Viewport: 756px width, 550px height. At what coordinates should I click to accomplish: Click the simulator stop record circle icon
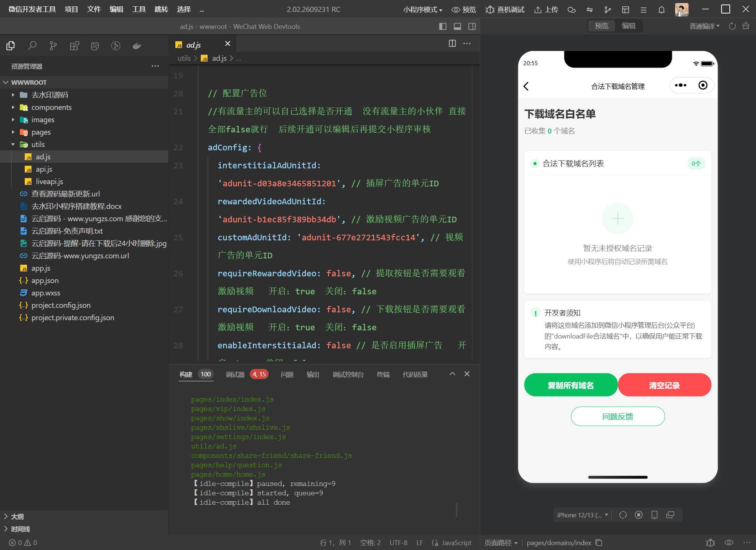[639, 515]
